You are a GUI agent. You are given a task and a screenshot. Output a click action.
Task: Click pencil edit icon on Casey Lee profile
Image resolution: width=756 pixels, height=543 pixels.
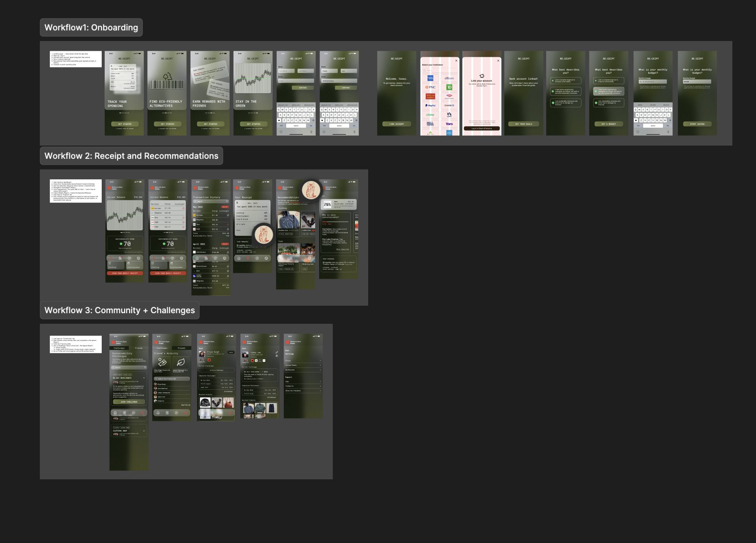point(277,352)
